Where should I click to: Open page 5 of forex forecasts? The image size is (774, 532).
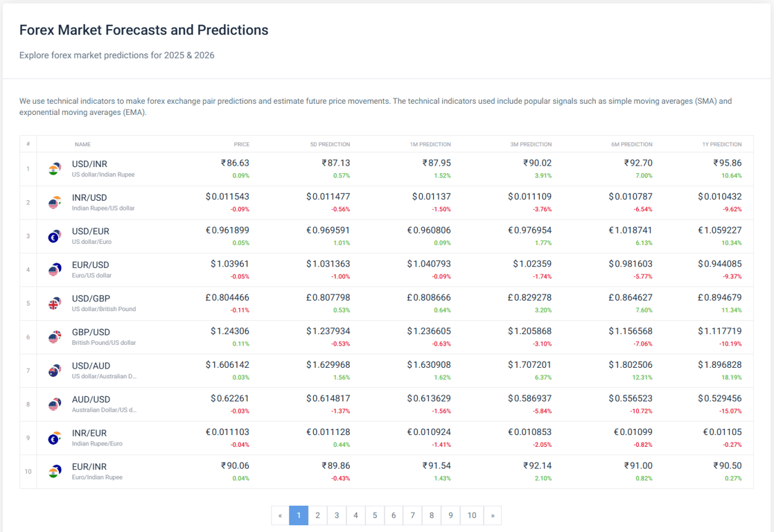pos(374,515)
